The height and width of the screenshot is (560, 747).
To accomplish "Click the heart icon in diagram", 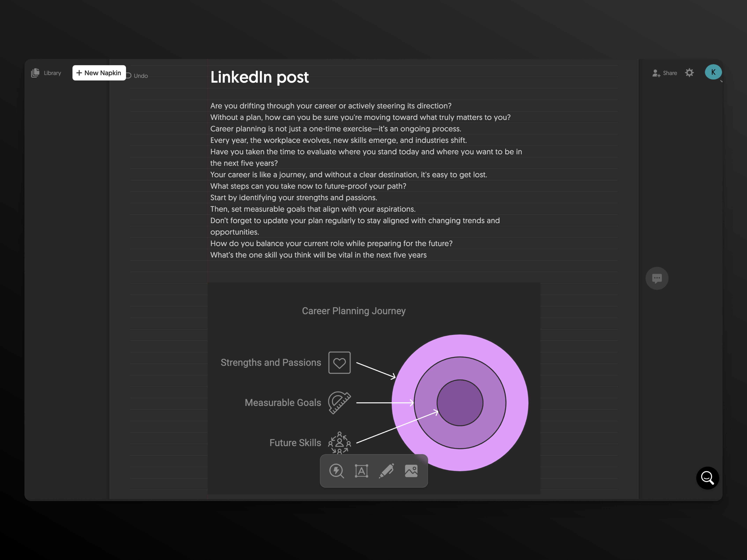I will (339, 363).
